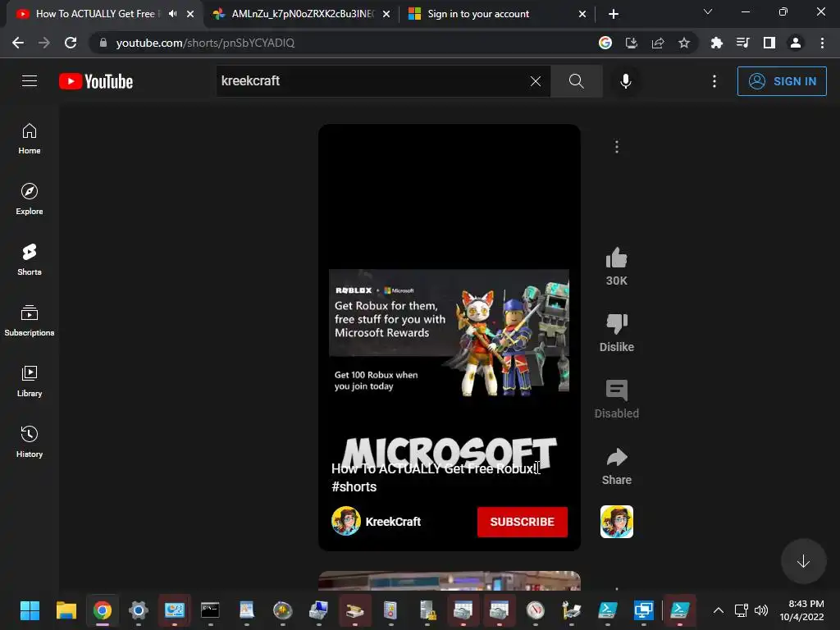Open the Extensions puzzle menu
This screenshot has height=630, width=840.
[x=716, y=43]
